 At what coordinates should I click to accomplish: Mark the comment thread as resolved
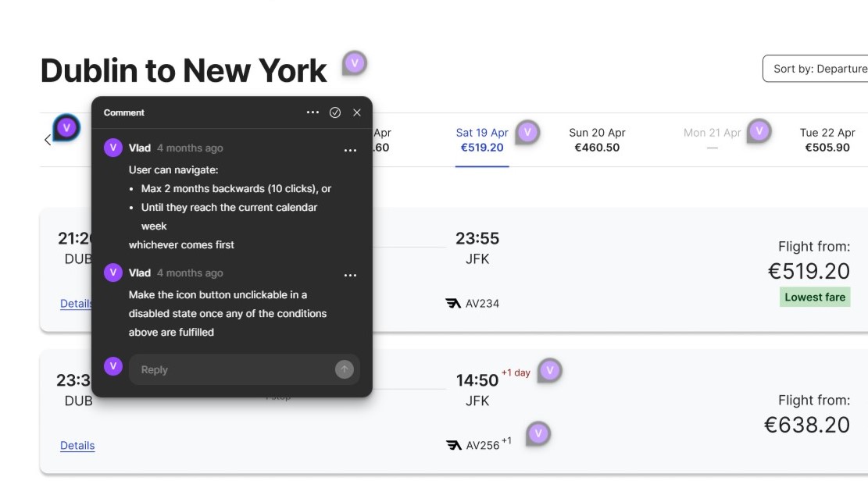point(335,112)
